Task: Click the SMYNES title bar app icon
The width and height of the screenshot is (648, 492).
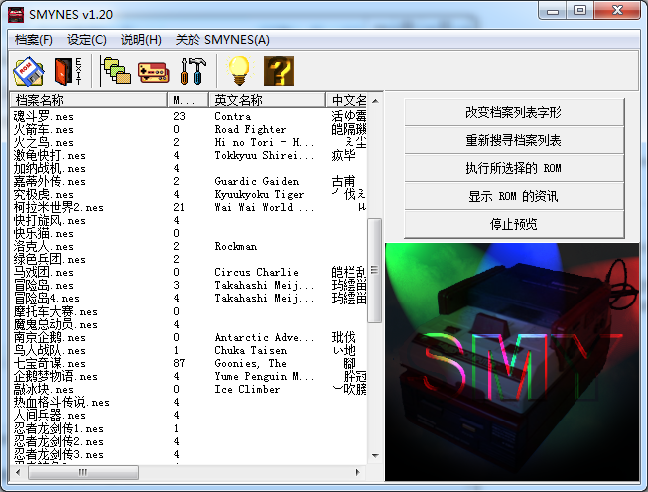Action: tap(16, 15)
